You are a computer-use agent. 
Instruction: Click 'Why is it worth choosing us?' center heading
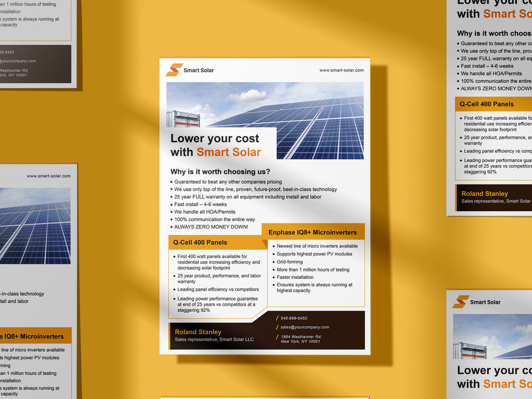coord(220,171)
